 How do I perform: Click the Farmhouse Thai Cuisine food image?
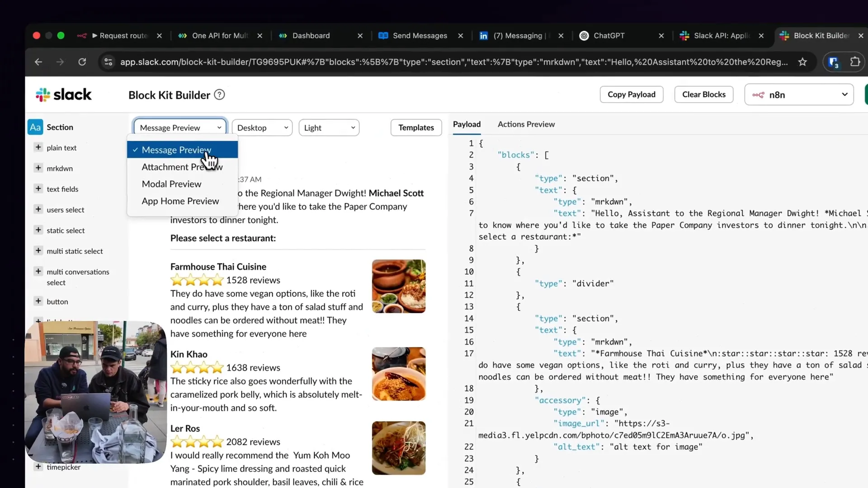[399, 286]
